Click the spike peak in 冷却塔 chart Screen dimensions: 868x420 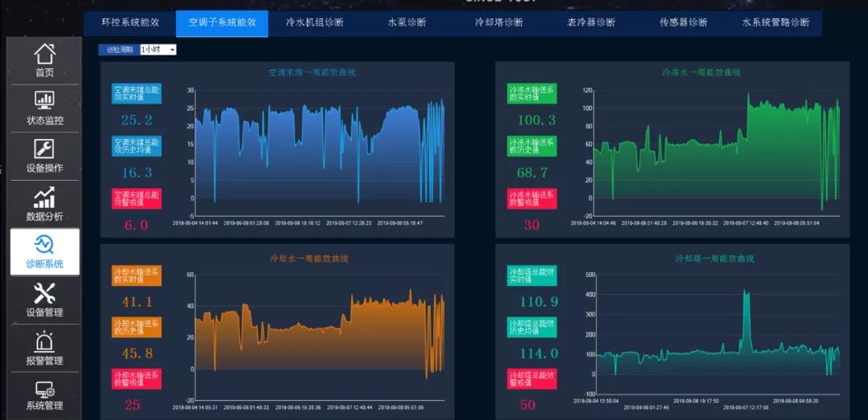point(746,292)
